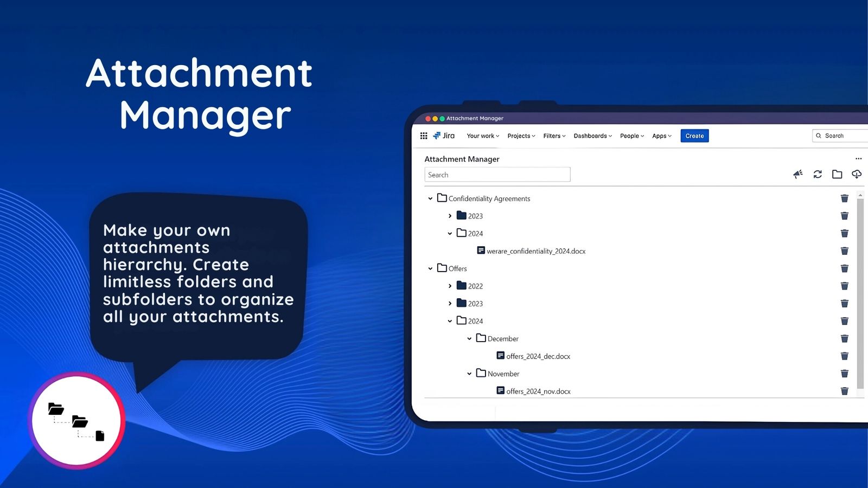Click trash icon for Offers 2022 folder

(x=845, y=286)
